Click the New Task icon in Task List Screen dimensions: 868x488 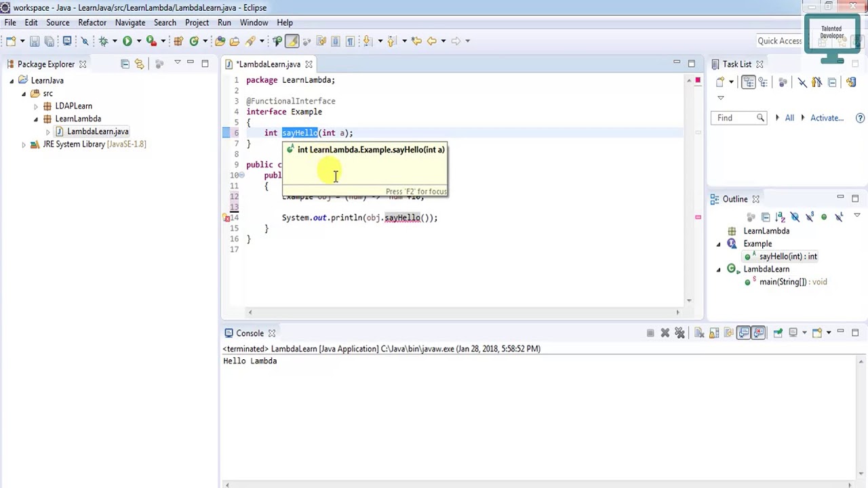tap(720, 82)
